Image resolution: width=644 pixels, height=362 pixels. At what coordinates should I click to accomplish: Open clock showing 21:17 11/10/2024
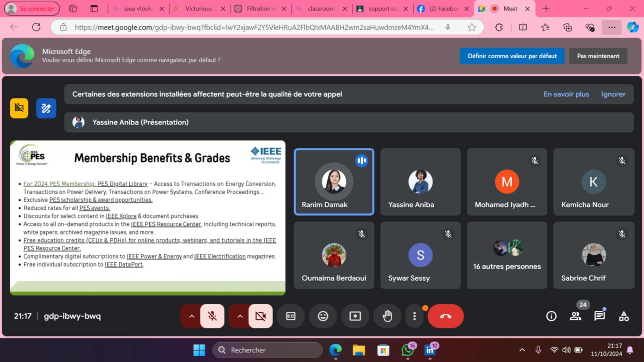606,350
